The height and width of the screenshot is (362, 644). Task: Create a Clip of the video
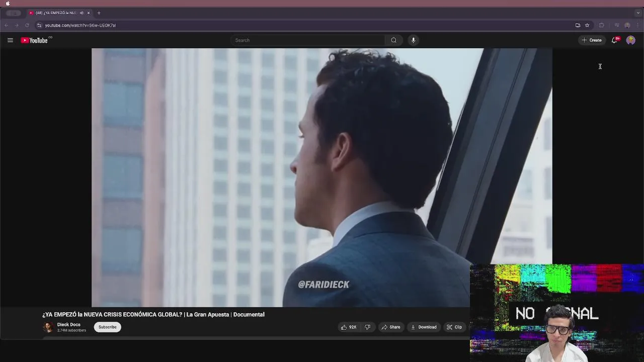454,327
